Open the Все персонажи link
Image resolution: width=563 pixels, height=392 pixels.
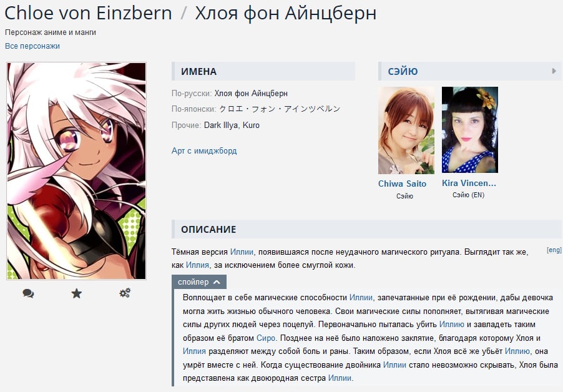pos(32,46)
